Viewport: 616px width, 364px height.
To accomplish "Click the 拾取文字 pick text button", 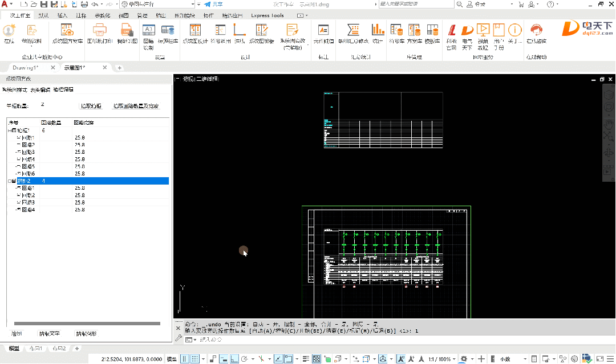I will (49, 334).
